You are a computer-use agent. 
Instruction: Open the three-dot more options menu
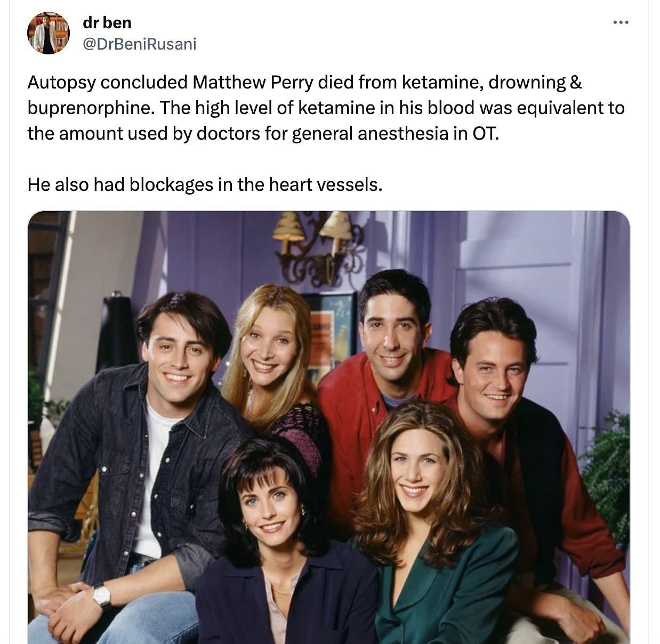point(621,22)
